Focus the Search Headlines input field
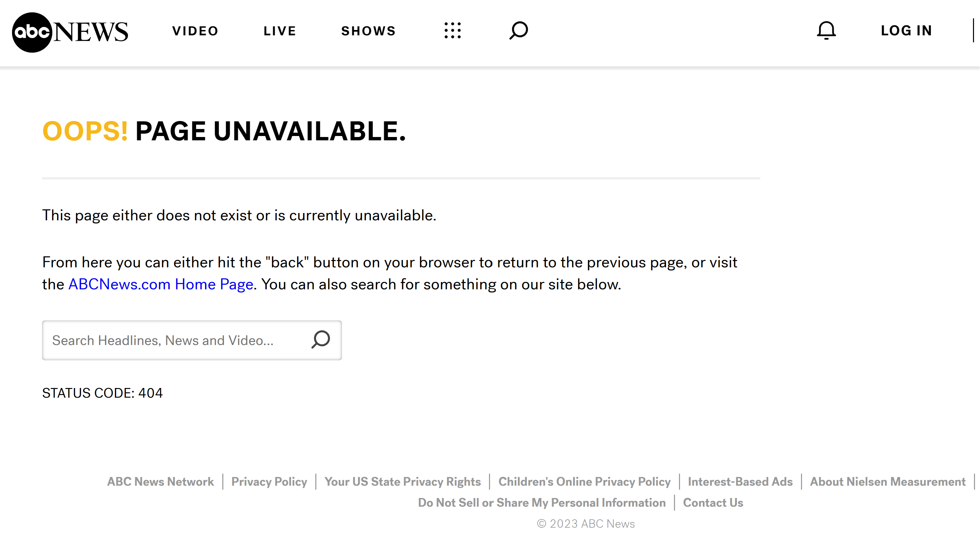Viewport: 980px width, 543px height. coord(175,340)
